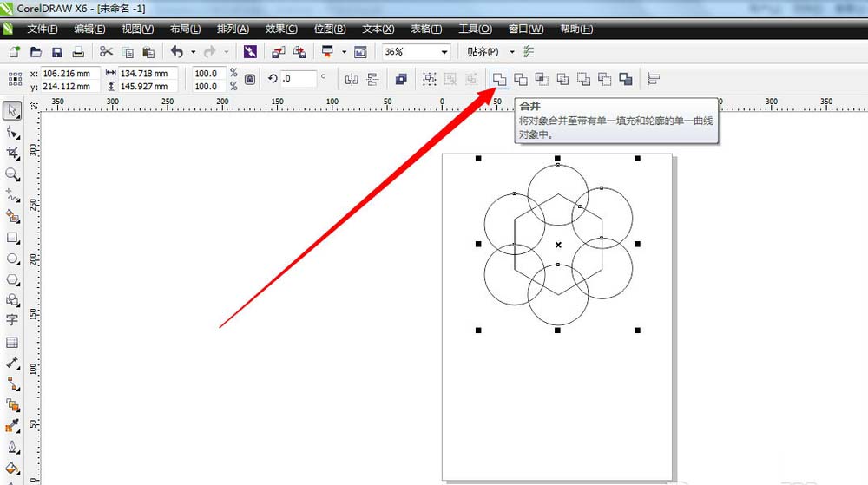Select the Table tool in toolbox
Image resolution: width=868 pixels, height=485 pixels.
12,343
